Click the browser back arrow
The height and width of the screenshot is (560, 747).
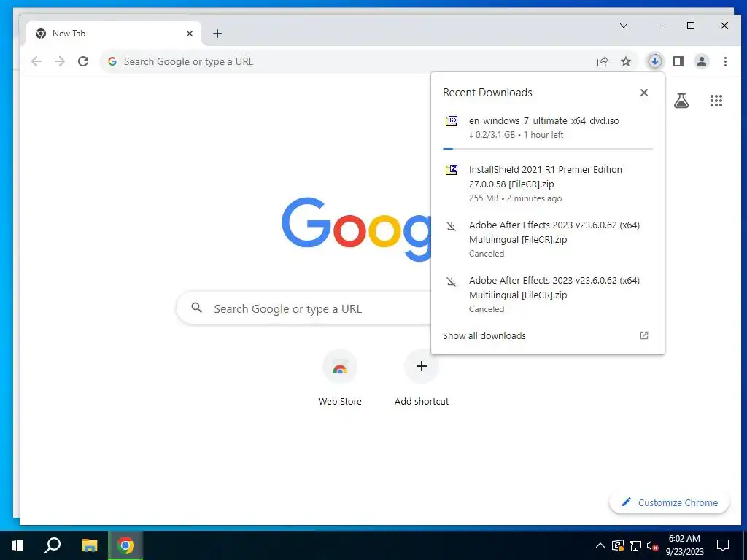point(36,61)
